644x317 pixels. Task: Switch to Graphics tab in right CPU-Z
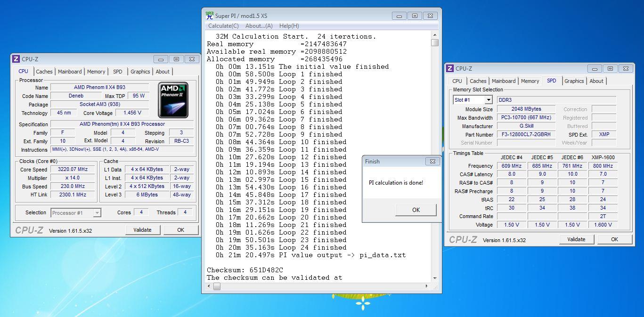tap(574, 81)
